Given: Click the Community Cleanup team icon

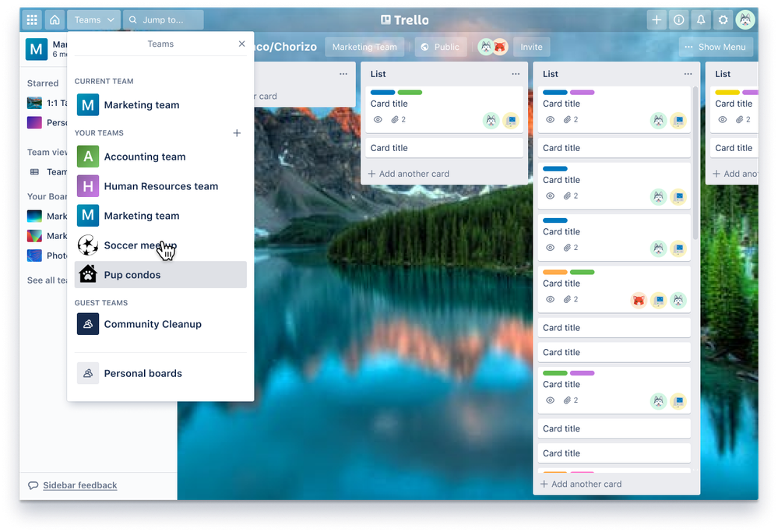Looking at the screenshot, I should point(88,324).
